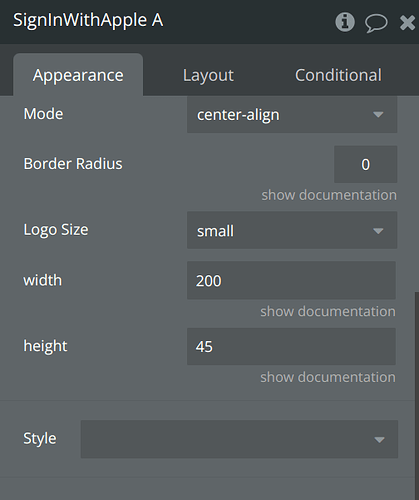Select the width input field
419x500 pixels.
[x=291, y=280]
